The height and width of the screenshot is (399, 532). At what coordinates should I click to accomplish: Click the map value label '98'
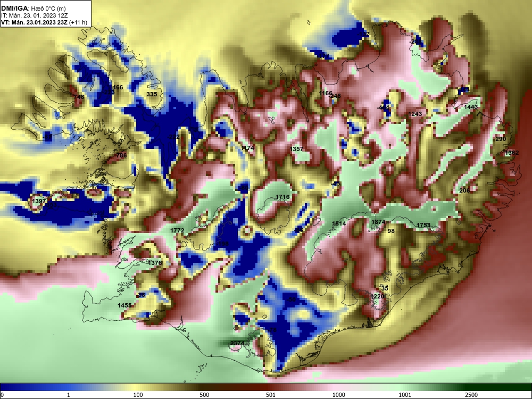391,231
